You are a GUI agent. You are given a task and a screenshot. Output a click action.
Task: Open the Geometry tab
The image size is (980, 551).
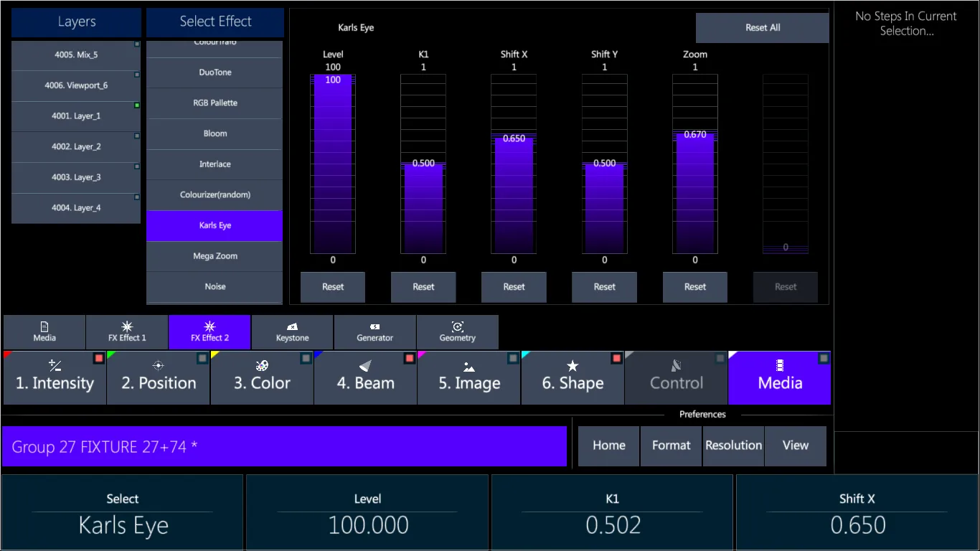[x=457, y=332]
